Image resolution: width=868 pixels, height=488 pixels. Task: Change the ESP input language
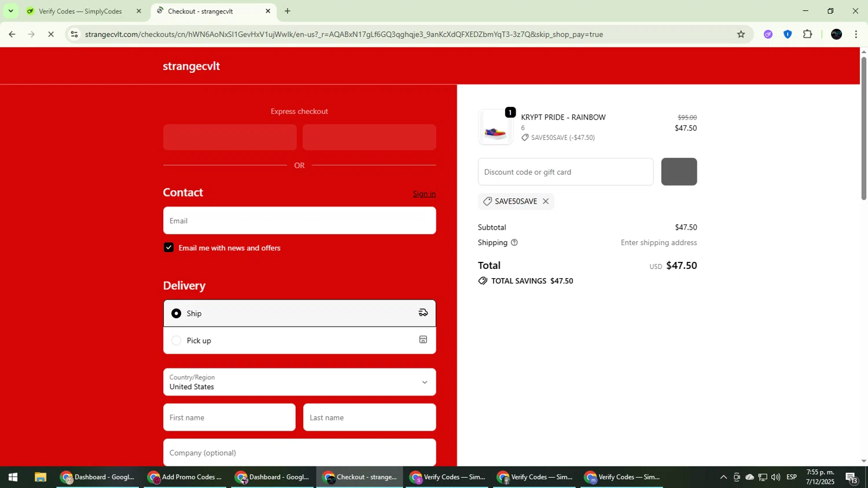792,478
